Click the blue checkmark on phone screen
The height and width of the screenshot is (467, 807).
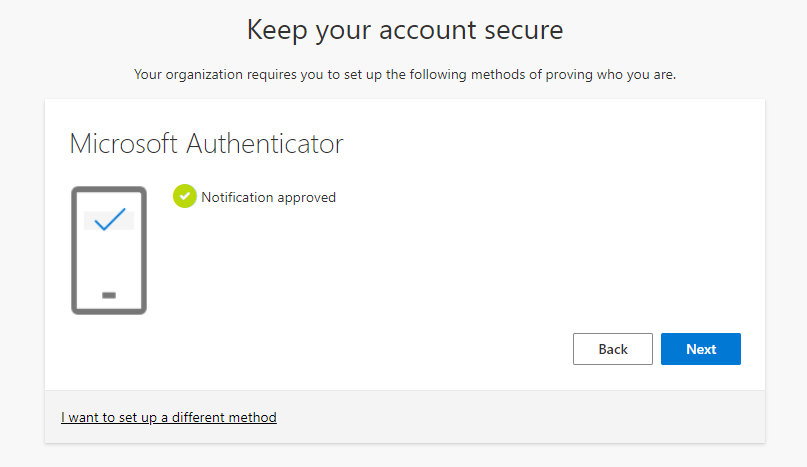[x=110, y=219]
